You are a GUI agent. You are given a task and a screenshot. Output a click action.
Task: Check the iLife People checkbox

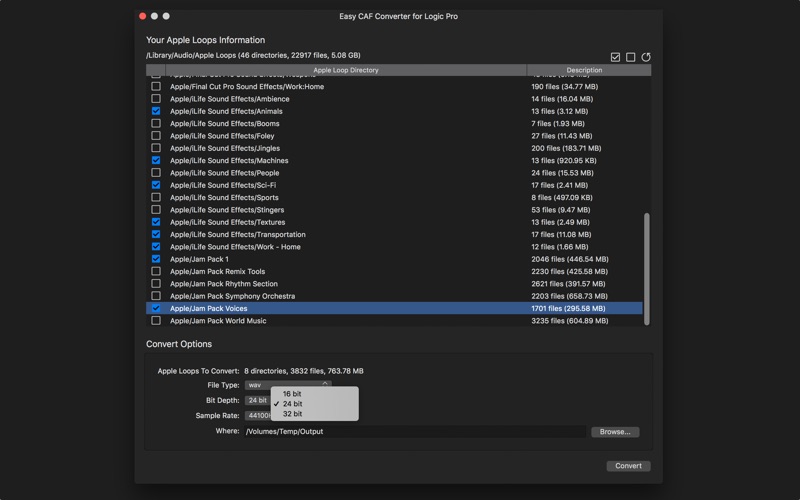pos(156,172)
